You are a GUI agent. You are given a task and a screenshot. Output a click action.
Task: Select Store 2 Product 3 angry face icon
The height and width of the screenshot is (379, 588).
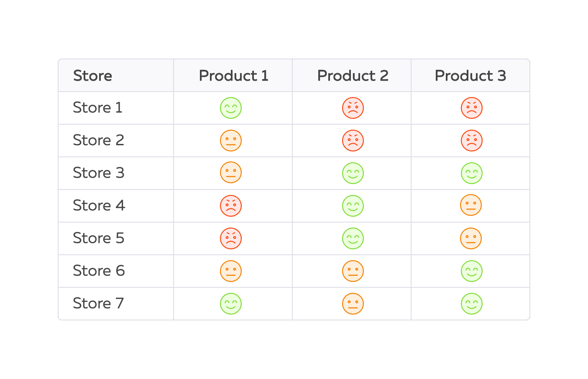click(471, 141)
